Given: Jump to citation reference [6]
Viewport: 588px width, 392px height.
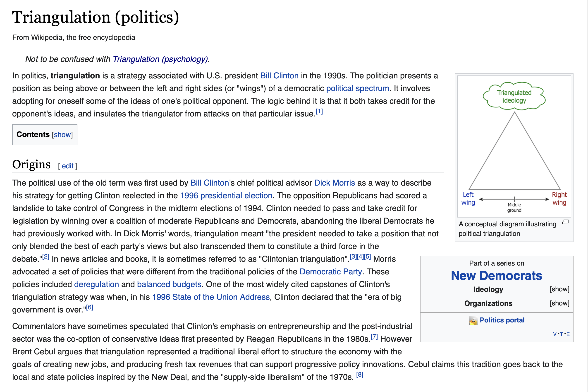Looking at the screenshot, I should tap(89, 307).
